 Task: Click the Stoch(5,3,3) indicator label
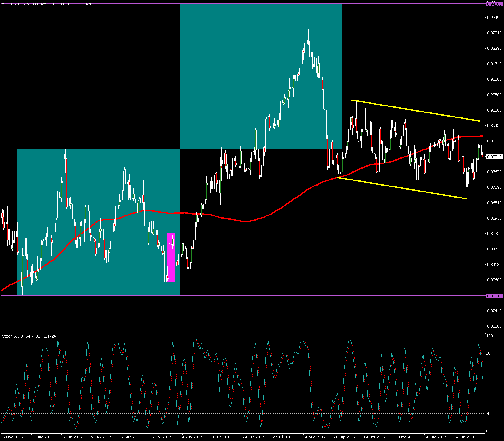click(29, 336)
